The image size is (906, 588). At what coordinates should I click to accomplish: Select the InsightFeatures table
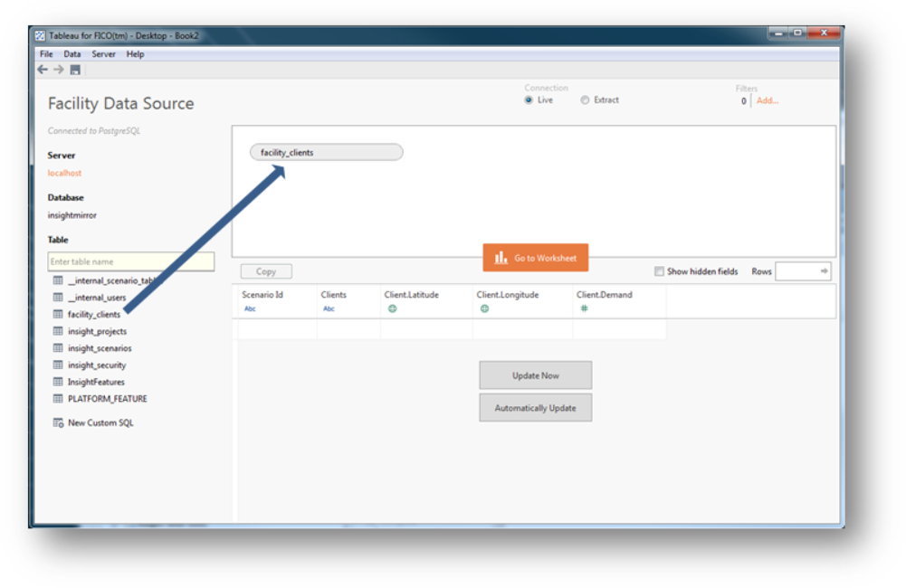96,382
